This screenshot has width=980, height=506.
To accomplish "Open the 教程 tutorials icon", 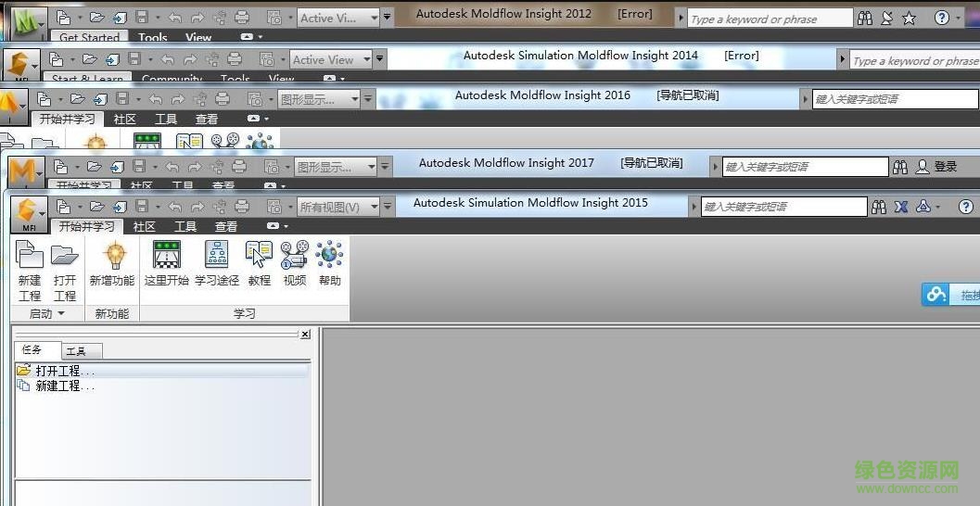I will (x=259, y=254).
